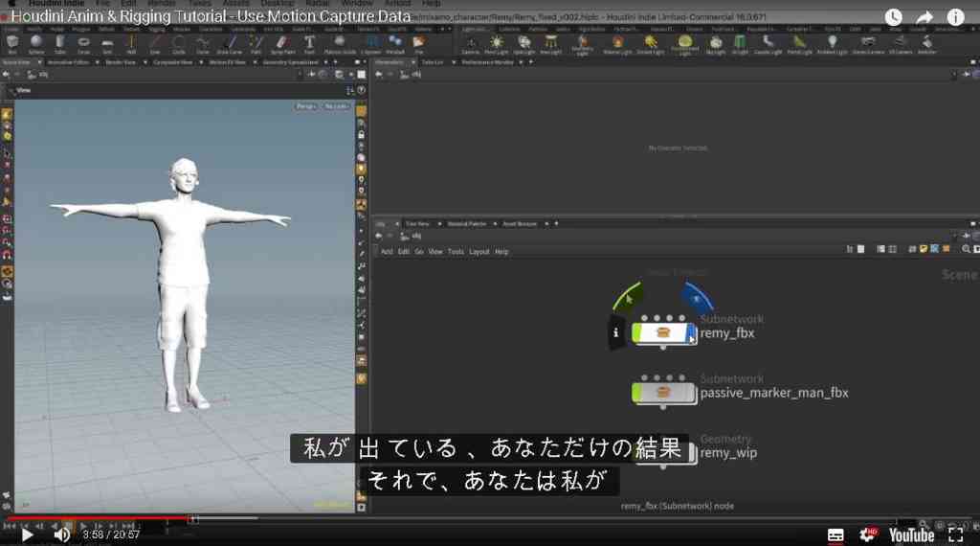
Task: Open YouTube settings gear
Action: (867, 535)
